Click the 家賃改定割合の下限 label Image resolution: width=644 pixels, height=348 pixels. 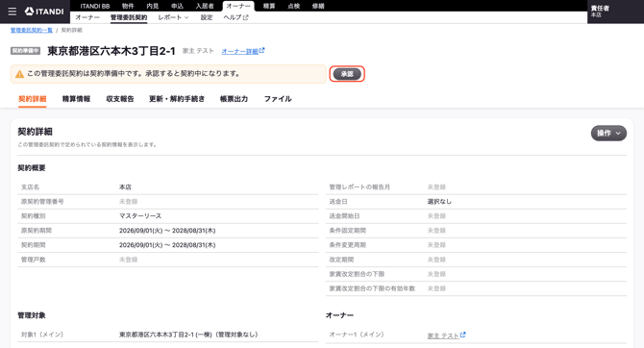[x=357, y=274]
